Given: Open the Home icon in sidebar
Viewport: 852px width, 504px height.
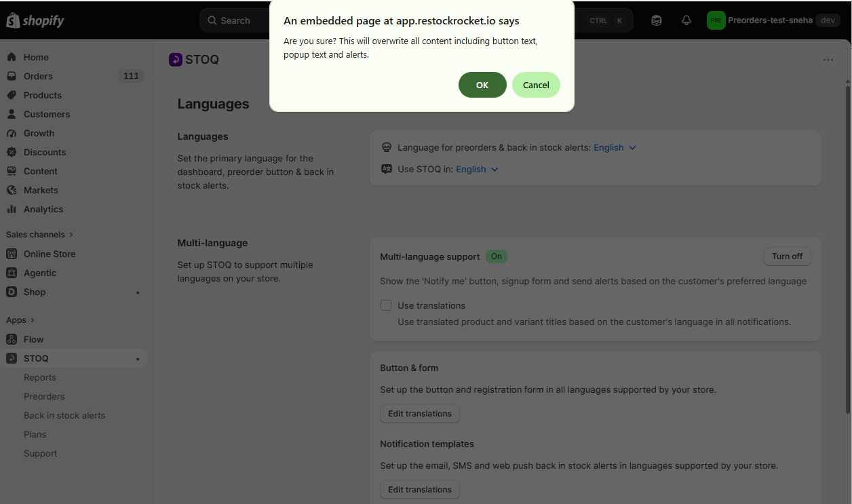Looking at the screenshot, I should [x=12, y=57].
